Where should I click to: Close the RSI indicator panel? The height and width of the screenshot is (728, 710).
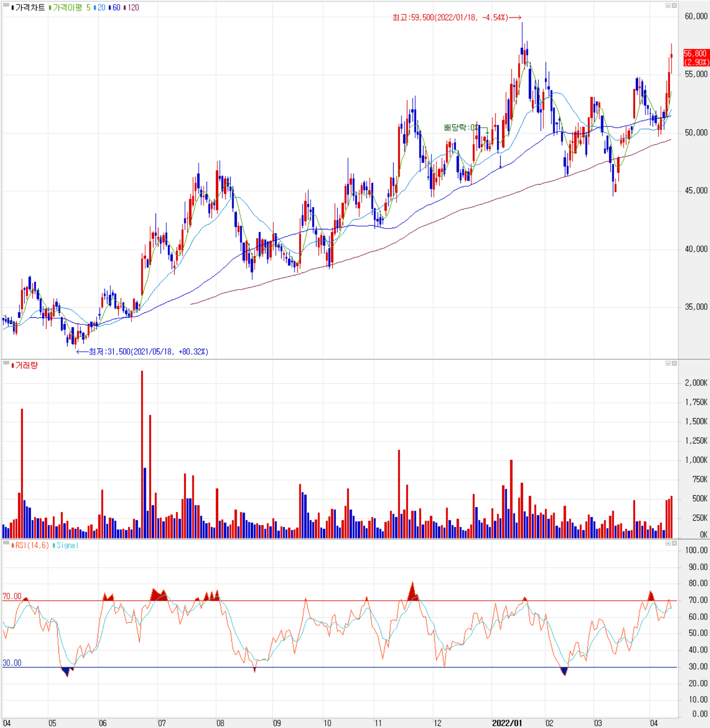tap(674, 543)
